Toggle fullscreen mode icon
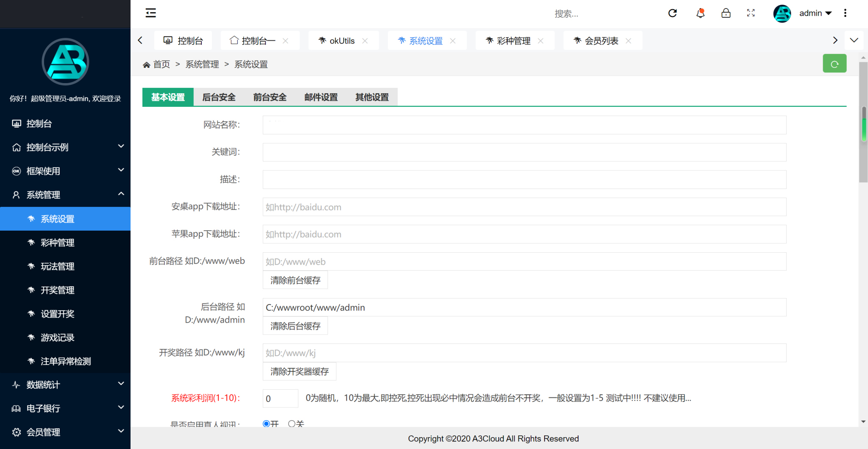The image size is (868, 449). tap(751, 13)
